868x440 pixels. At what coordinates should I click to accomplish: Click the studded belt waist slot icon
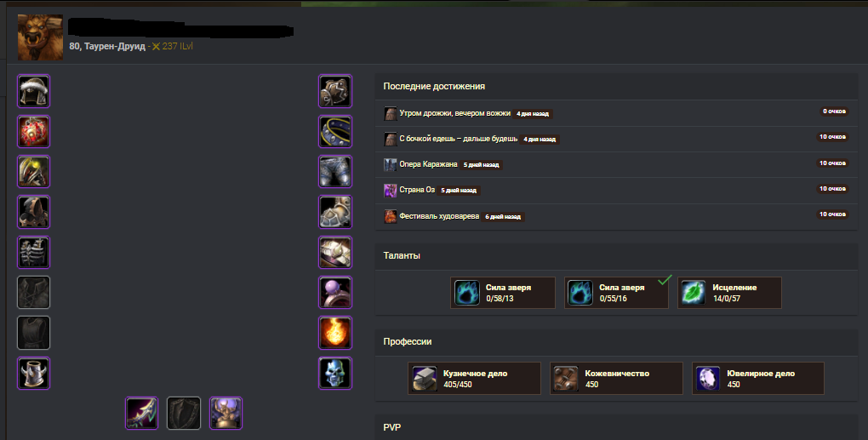point(335,132)
